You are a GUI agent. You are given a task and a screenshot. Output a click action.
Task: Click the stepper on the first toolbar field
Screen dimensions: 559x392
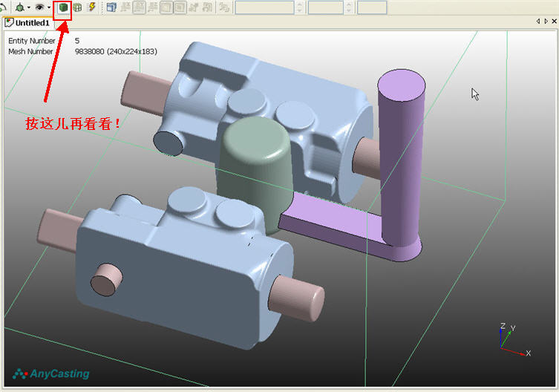pos(299,7)
